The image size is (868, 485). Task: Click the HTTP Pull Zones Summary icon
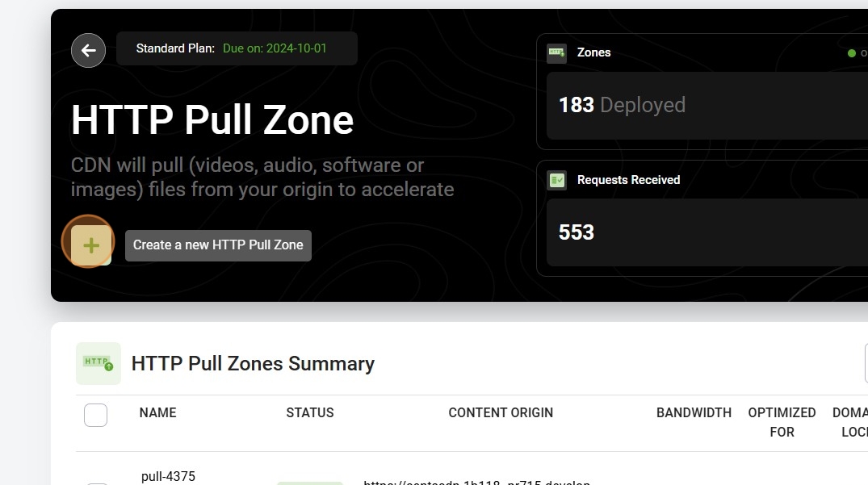99,363
